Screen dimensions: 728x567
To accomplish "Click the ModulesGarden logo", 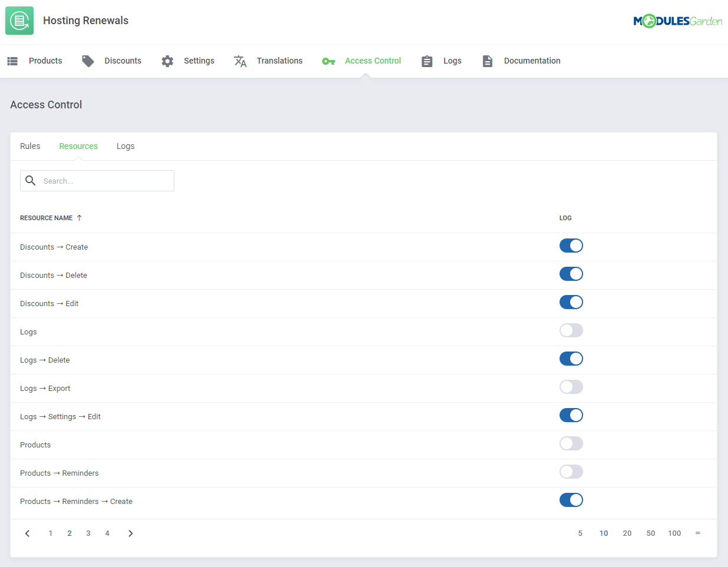I will pos(677,21).
